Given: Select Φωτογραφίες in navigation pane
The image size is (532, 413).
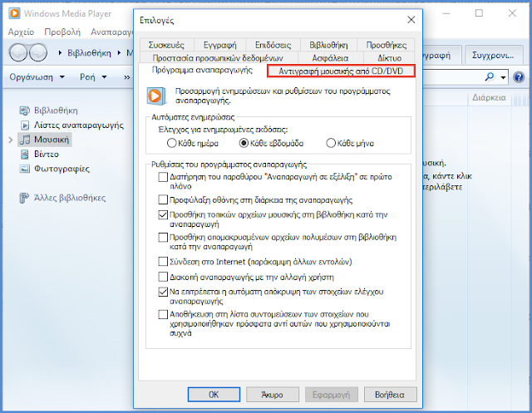Looking at the screenshot, I should click(62, 169).
